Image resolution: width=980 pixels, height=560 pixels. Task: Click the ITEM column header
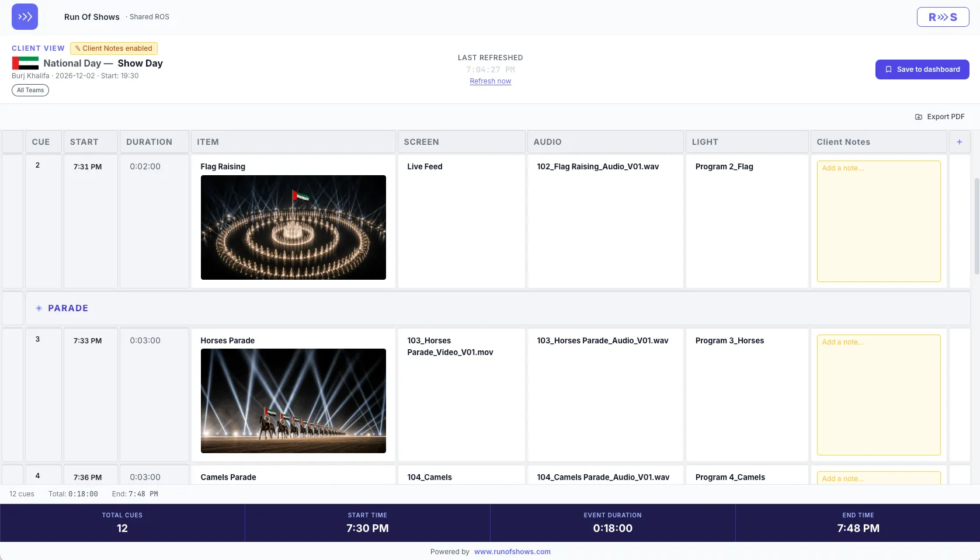tap(293, 142)
